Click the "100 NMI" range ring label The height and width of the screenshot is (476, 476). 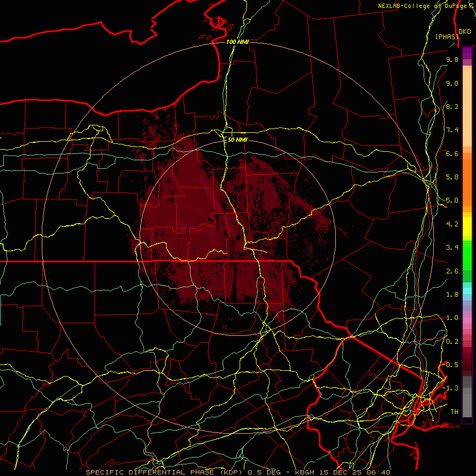(x=237, y=42)
